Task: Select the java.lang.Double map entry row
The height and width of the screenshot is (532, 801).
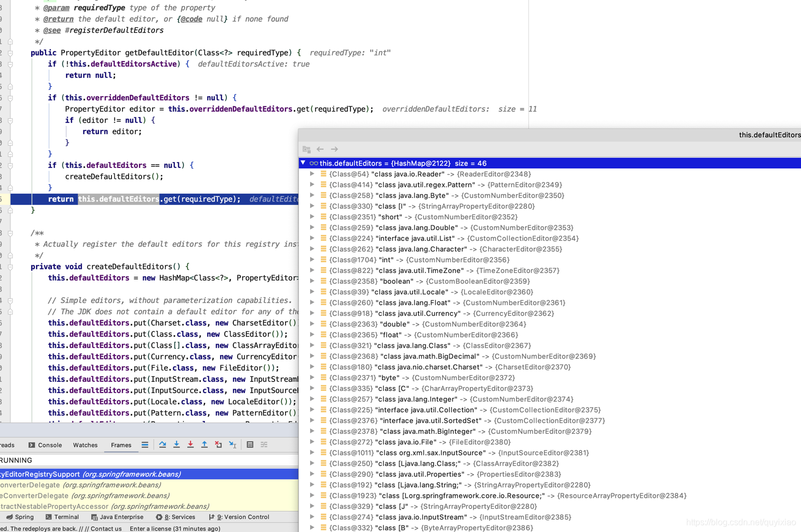Action: pyautogui.click(x=550, y=227)
